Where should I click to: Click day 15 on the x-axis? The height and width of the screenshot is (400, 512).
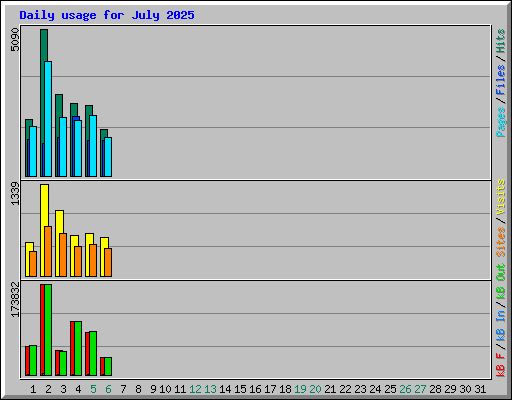tap(240, 389)
